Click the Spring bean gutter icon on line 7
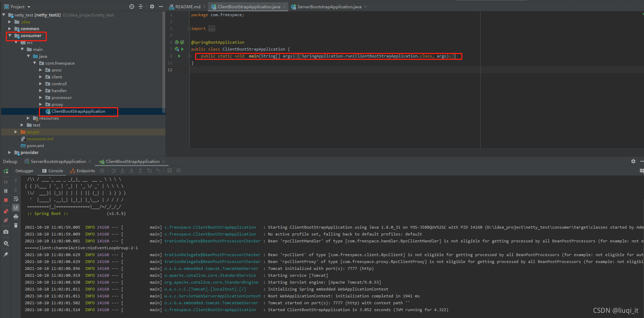 [177, 49]
